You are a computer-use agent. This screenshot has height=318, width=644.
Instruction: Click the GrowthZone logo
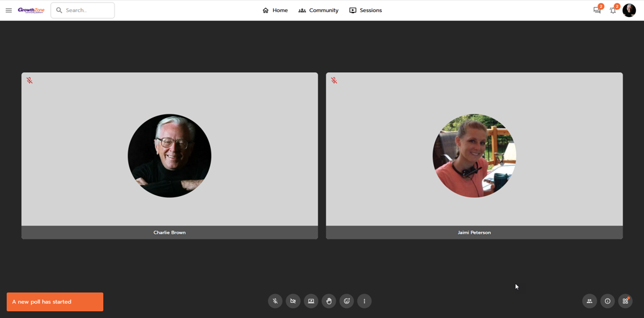[x=31, y=11]
